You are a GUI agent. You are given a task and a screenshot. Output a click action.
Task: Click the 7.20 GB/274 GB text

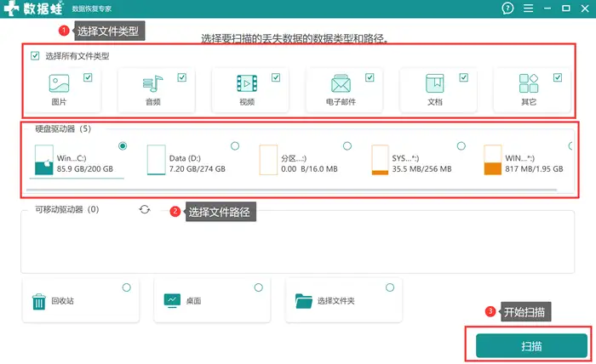click(x=198, y=169)
